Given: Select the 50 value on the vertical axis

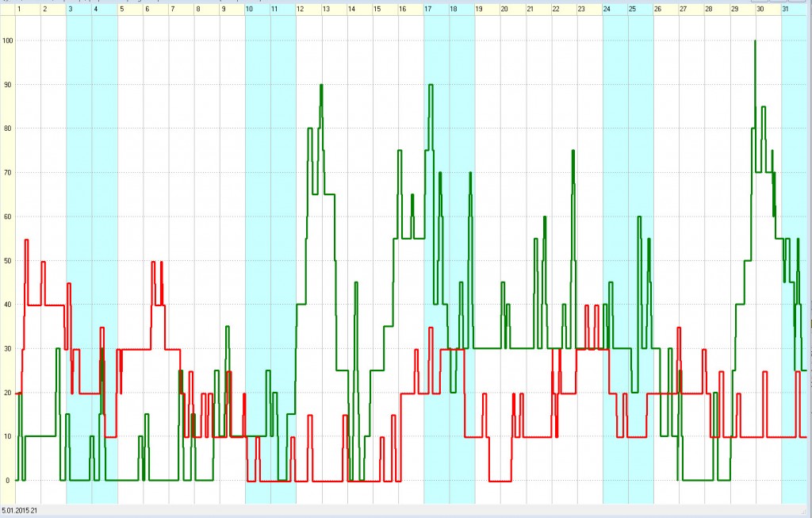Looking at the screenshot, I should point(7,260).
